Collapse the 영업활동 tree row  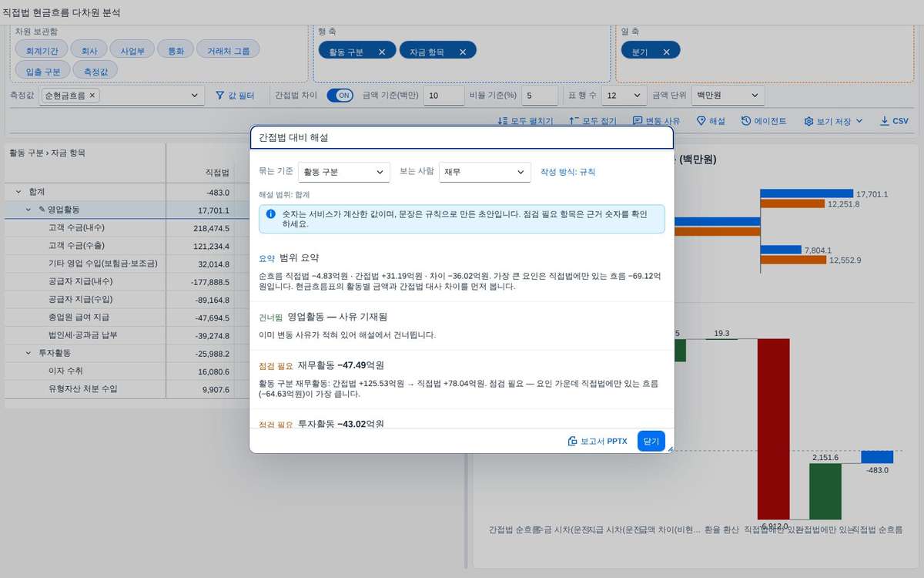tap(29, 210)
